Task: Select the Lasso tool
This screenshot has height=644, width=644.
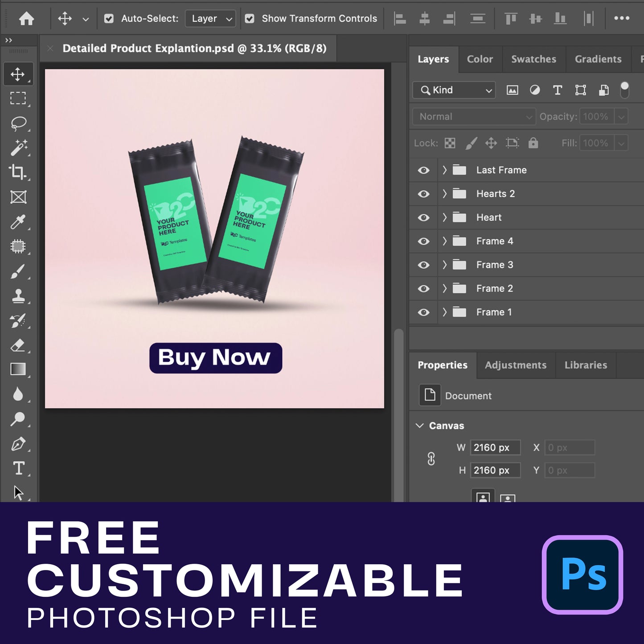Action: 18,123
